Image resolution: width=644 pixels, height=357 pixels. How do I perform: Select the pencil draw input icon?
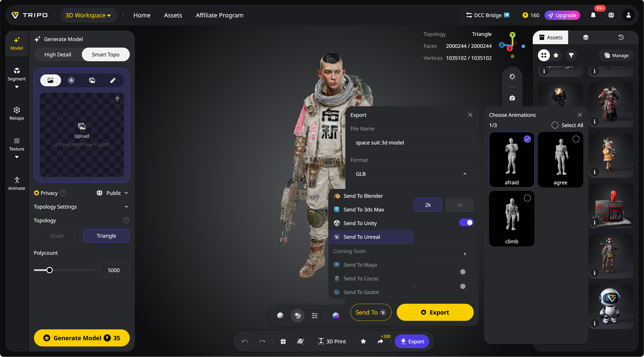point(113,80)
